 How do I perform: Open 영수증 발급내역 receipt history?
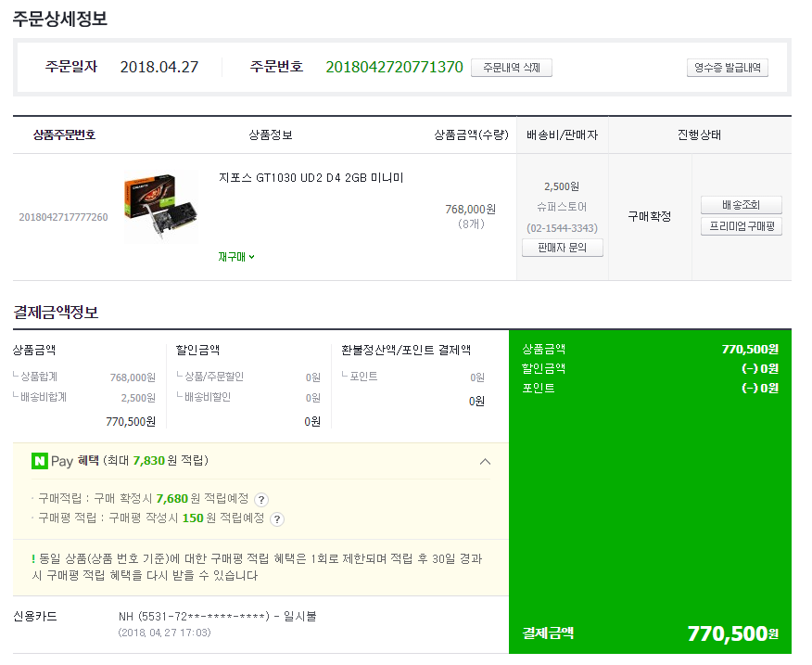click(727, 68)
